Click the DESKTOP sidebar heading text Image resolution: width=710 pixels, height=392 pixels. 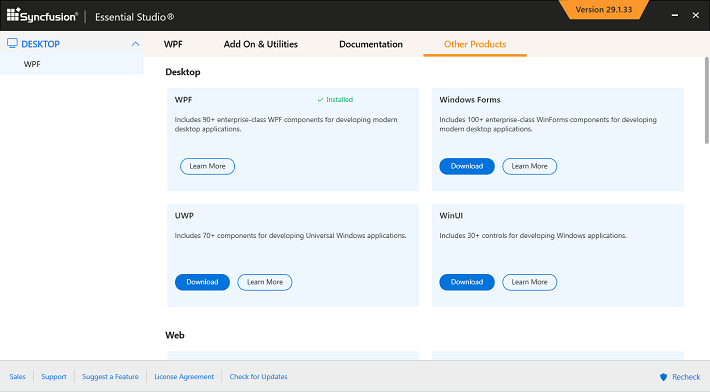(x=40, y=44)
